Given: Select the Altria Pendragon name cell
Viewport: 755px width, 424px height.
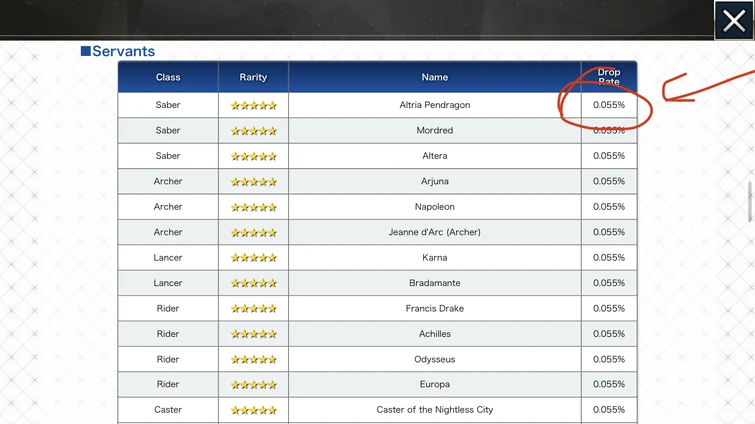Looking at the screenshot, I should tap(435, 105).
